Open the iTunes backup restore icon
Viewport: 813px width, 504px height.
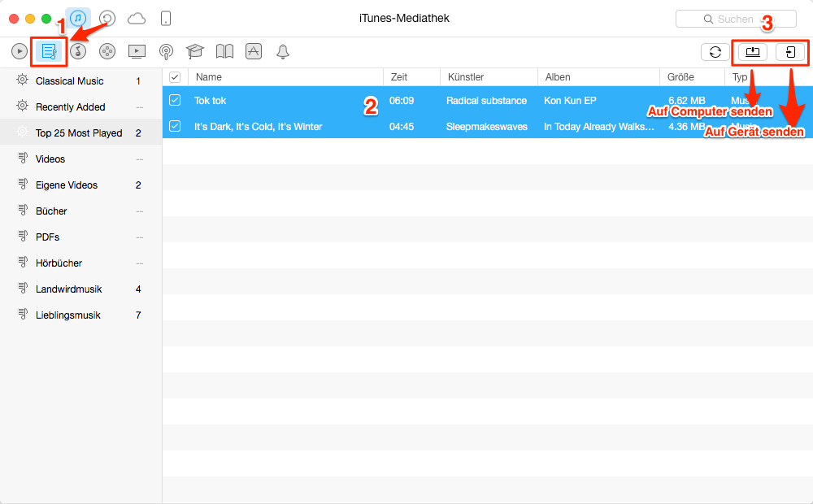coord(107,19)
